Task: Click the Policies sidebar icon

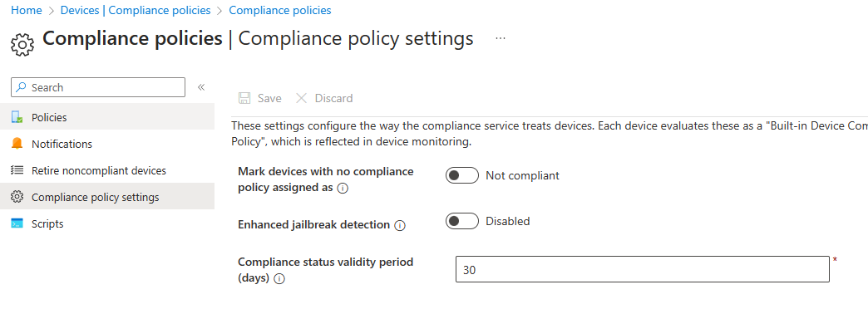Action: 17,117
